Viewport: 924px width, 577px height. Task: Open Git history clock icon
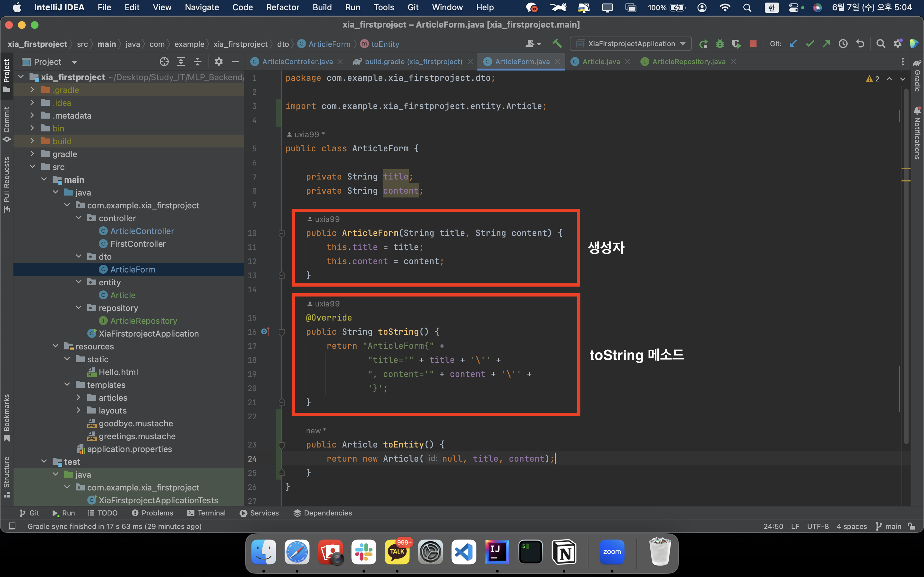[x=843, y=44]
